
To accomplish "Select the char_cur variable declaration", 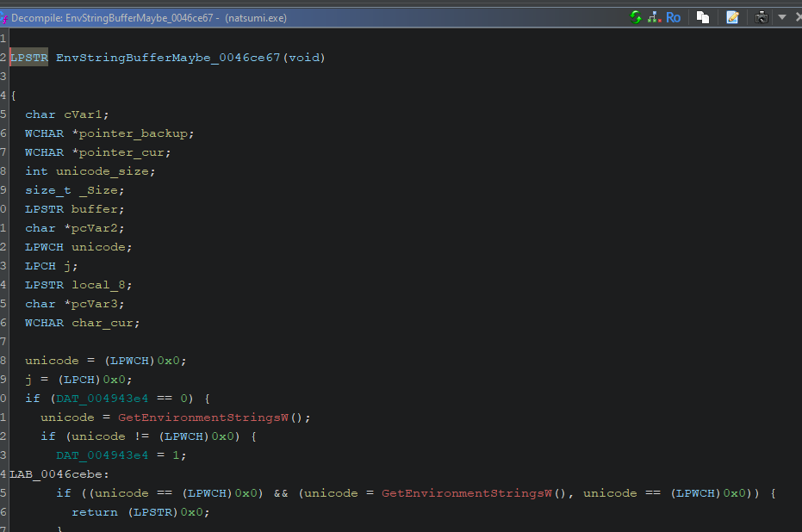I will [105, 323].
